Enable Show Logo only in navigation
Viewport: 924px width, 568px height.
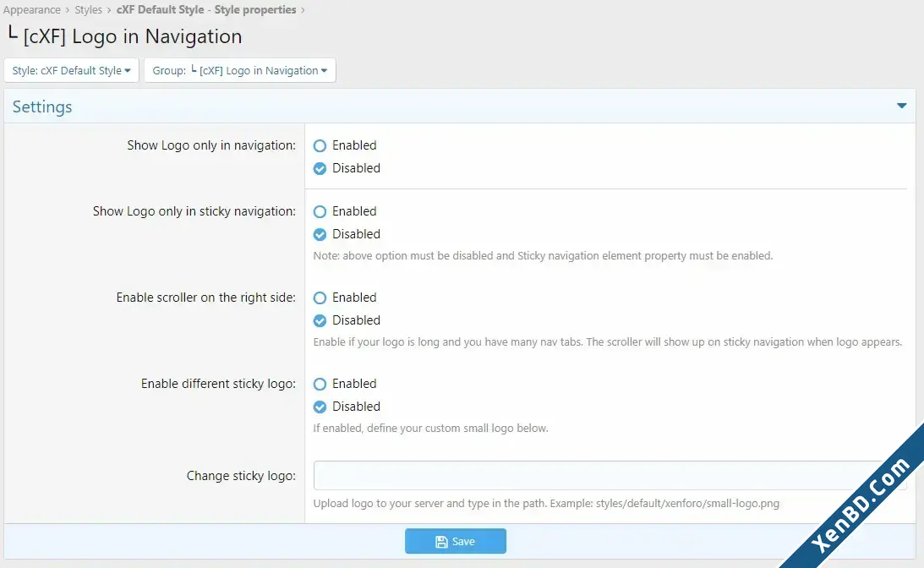tap(320, 145)
